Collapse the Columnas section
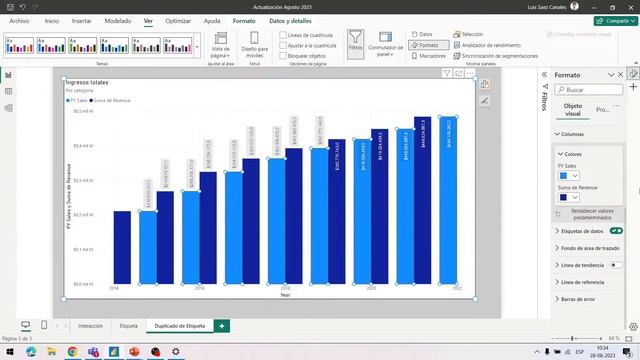Viewport: 640px width, 360px height. 557,134
